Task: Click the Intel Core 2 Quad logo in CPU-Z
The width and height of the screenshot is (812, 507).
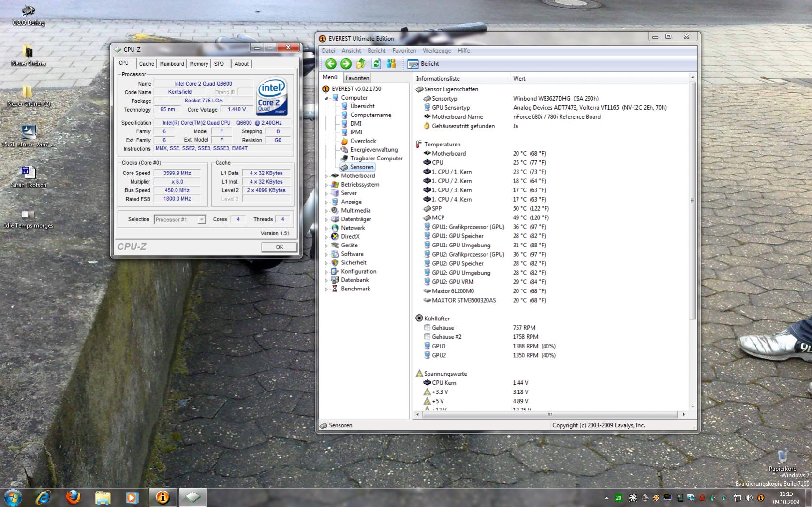Action: (x=272, y=97)
